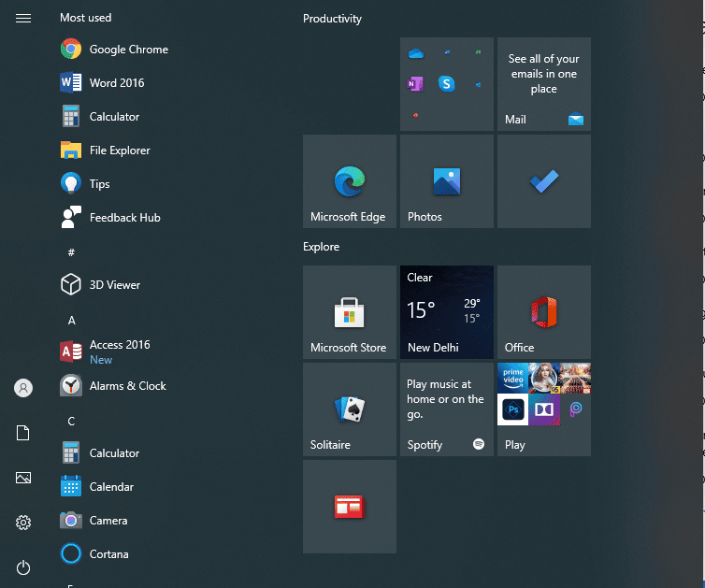Click the A letter section header
Screen dimensions: 705x588
point(71,321)
